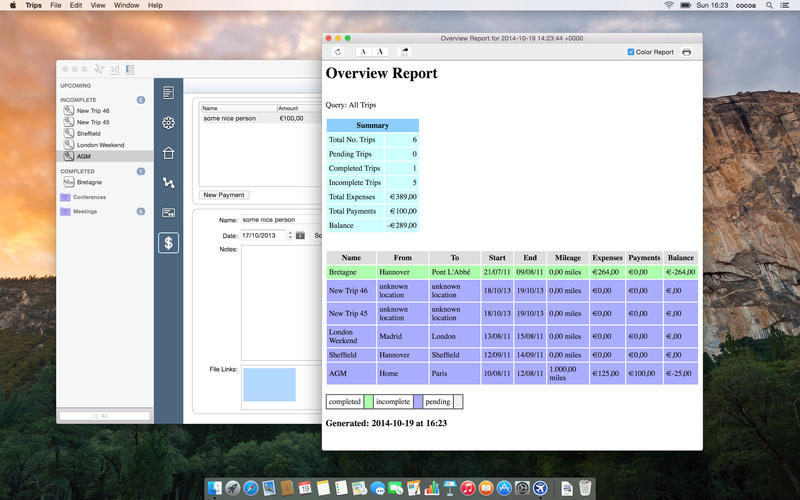
Task: Open the trip notes document icon
Action: [168, 93]
